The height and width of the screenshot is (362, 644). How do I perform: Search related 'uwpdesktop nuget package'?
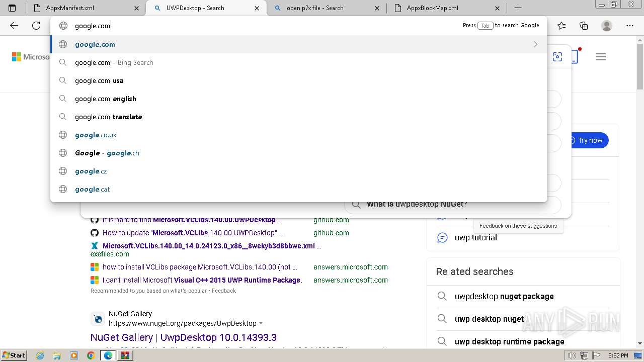(x=504, y=296)
